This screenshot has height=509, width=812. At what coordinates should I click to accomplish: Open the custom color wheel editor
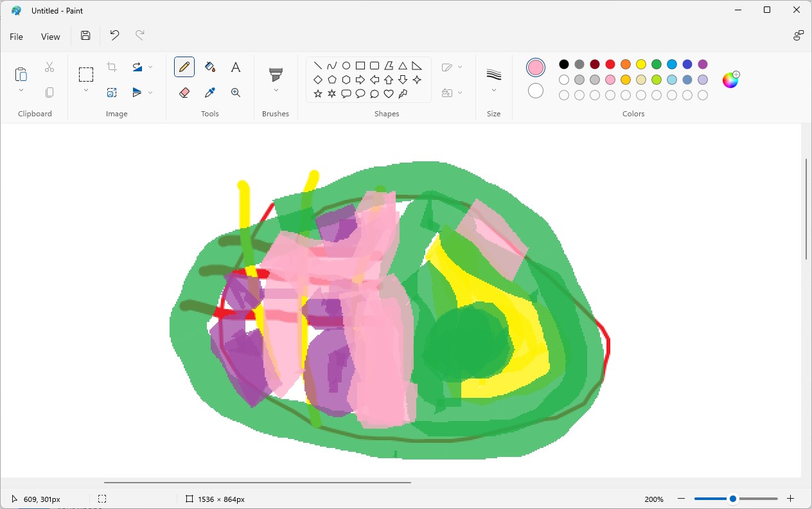click(730, 80)
